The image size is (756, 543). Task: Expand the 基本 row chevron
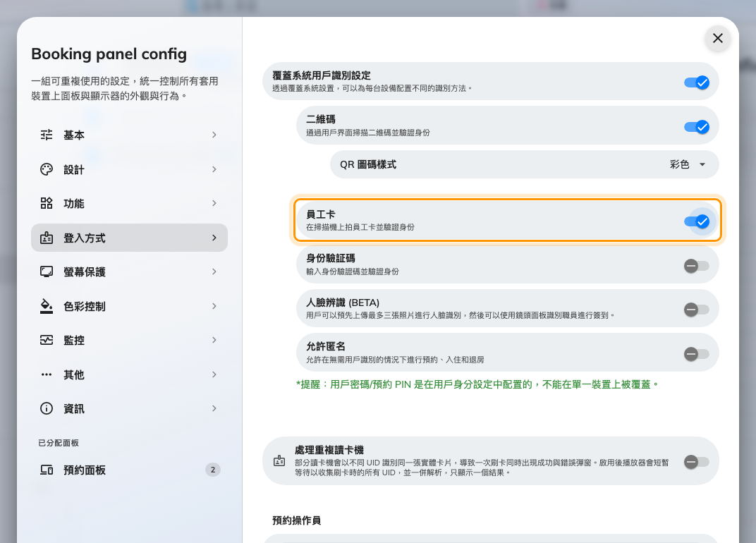[214, 135]
